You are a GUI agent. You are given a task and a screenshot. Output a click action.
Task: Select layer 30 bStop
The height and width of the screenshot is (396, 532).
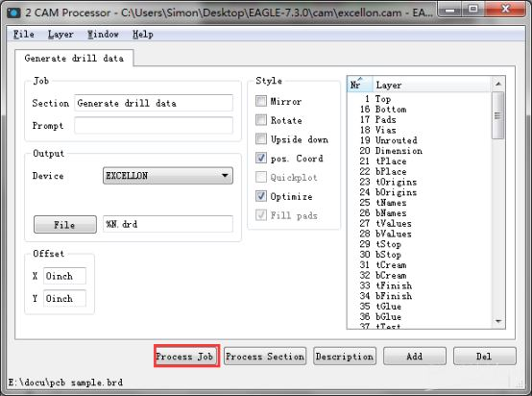click(x=420, y=255)
